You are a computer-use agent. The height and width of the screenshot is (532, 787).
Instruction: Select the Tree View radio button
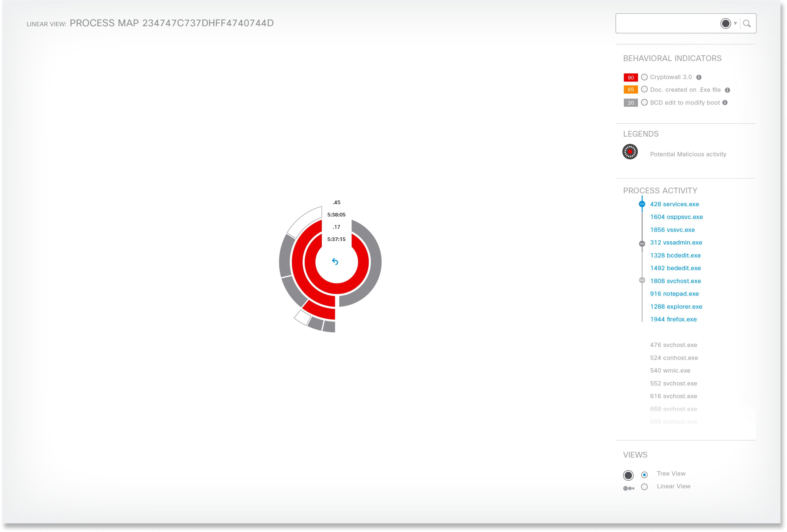[644, 475]
